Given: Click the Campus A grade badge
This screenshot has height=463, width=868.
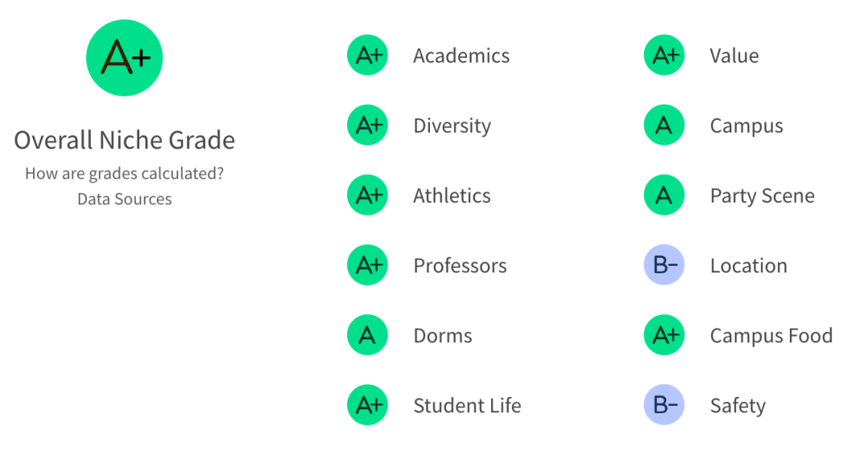Looking at the screenshot, I should pyautogui.click(x=664, y=125).
